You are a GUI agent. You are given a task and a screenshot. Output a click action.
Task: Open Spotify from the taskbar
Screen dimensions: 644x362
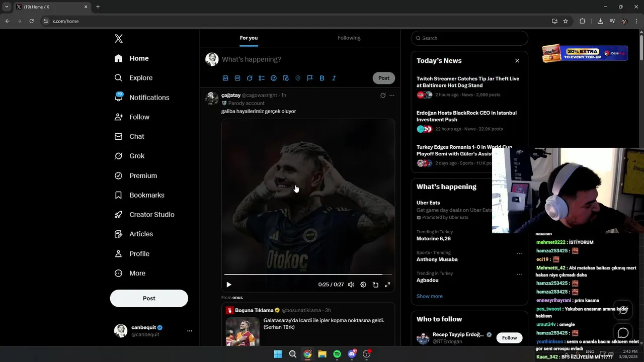tap(337, 354)
